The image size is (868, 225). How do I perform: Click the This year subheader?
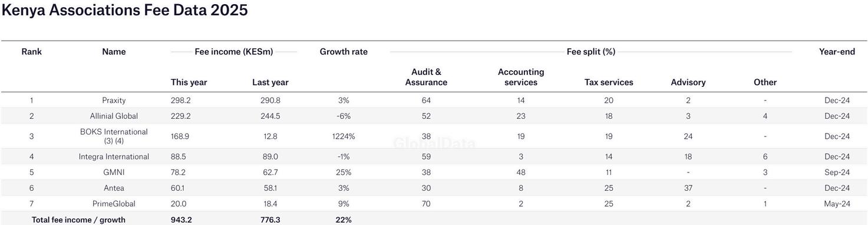pos(189,83)
